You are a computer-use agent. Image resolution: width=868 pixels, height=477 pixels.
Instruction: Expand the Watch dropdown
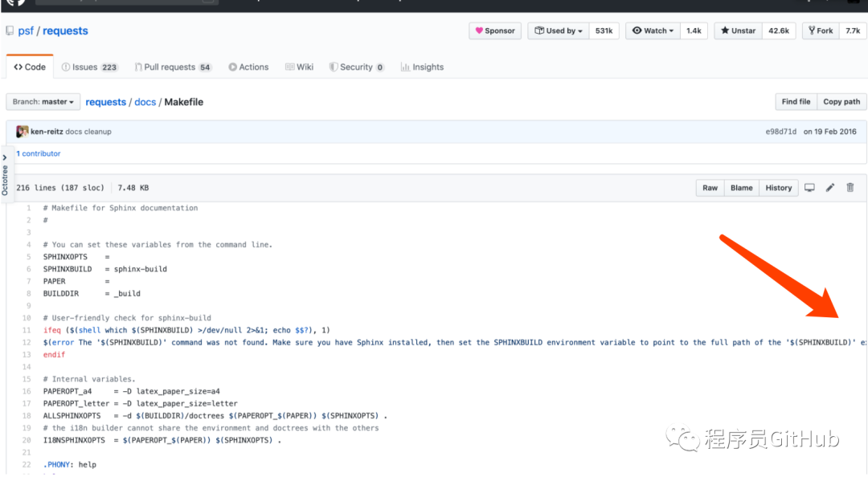[x=653, y=31]
